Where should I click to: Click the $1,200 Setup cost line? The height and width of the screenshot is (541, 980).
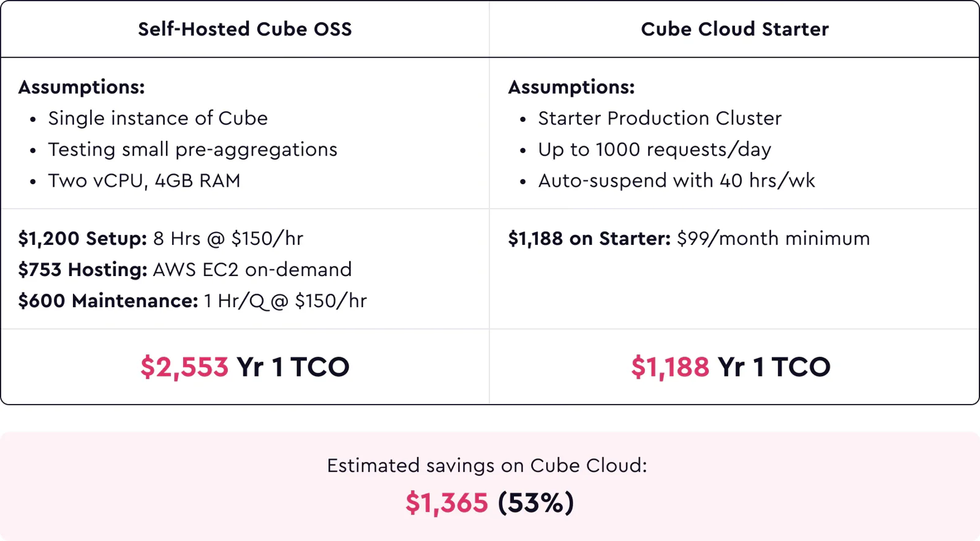(x=160, y=238)
